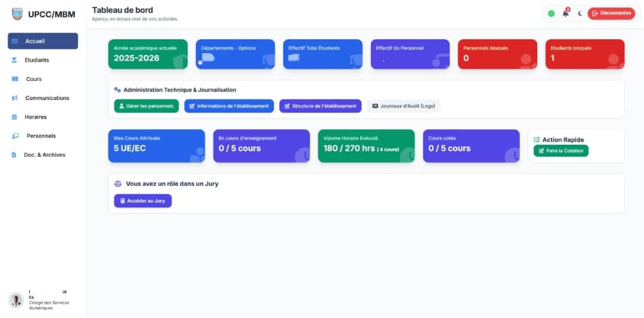Open Horaires from the sidebar
Viewport: 644px width, 318px height.
point(43,117)
